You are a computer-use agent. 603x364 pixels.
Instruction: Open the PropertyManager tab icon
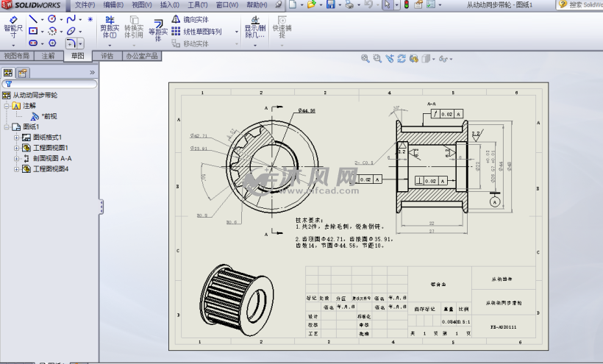pos(23,73)
